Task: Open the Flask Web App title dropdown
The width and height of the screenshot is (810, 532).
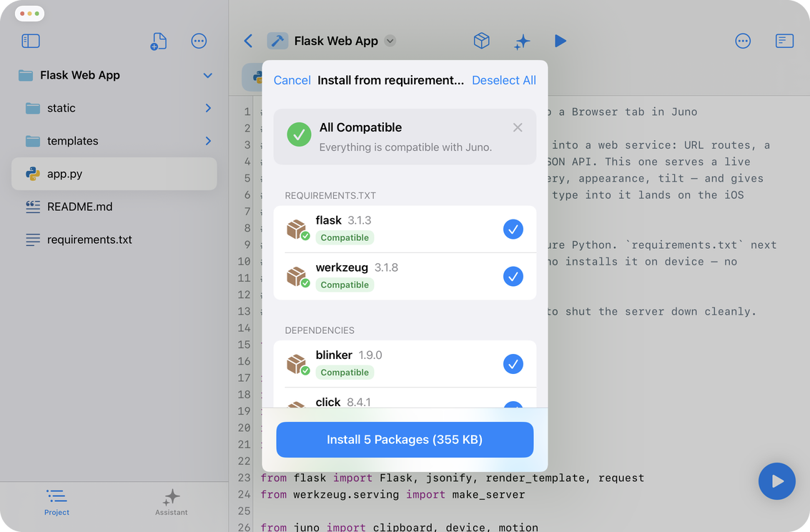Action: (390, 41)
